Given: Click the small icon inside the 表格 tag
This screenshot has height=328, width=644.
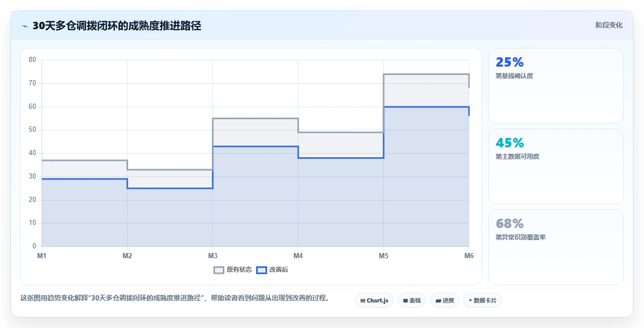Looking at the screenshot, I should (x=405, y=301).
